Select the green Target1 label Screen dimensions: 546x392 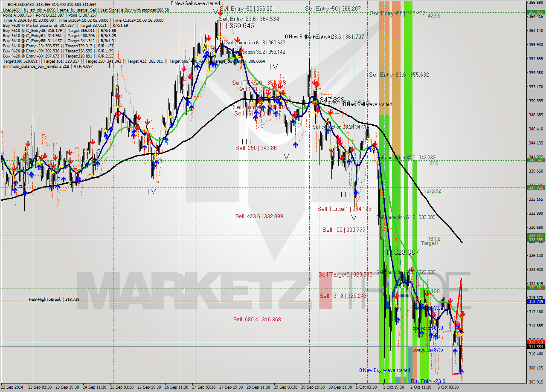pyautogui.click(x=430, y=243)
